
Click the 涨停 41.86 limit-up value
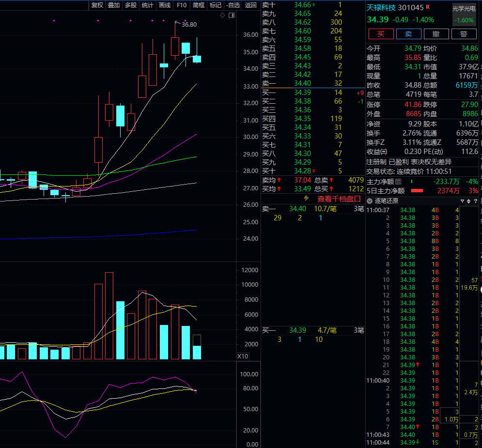tap(413, 105)
